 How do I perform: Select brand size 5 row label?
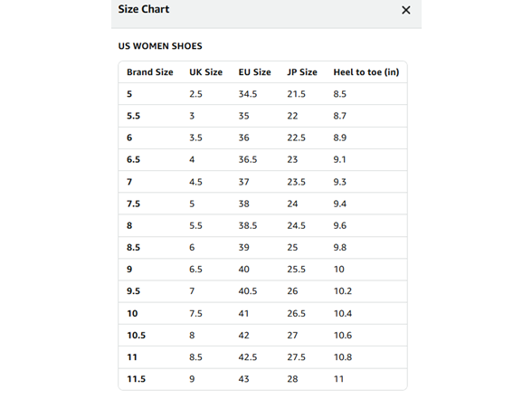click(x=129, y=94)
